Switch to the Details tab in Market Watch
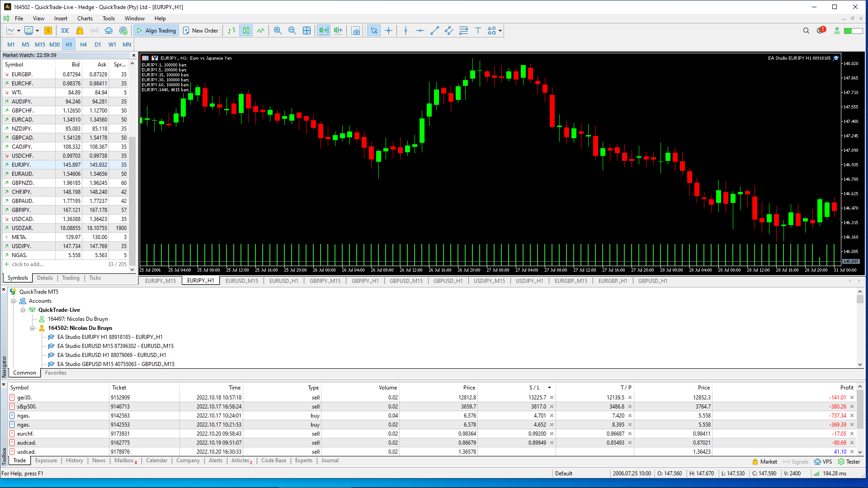 tap(45, 278)
